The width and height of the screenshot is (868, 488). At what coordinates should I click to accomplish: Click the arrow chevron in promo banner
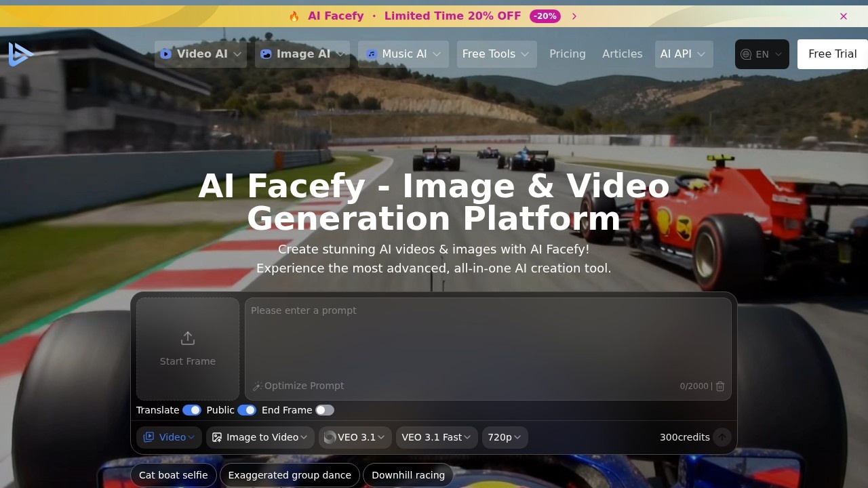tap(574, 16)
